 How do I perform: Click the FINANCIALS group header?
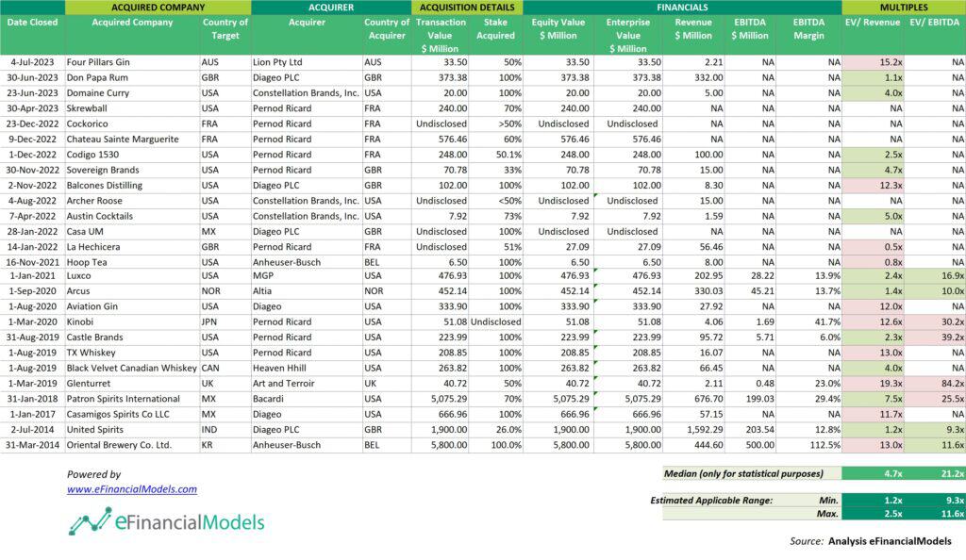682,8
